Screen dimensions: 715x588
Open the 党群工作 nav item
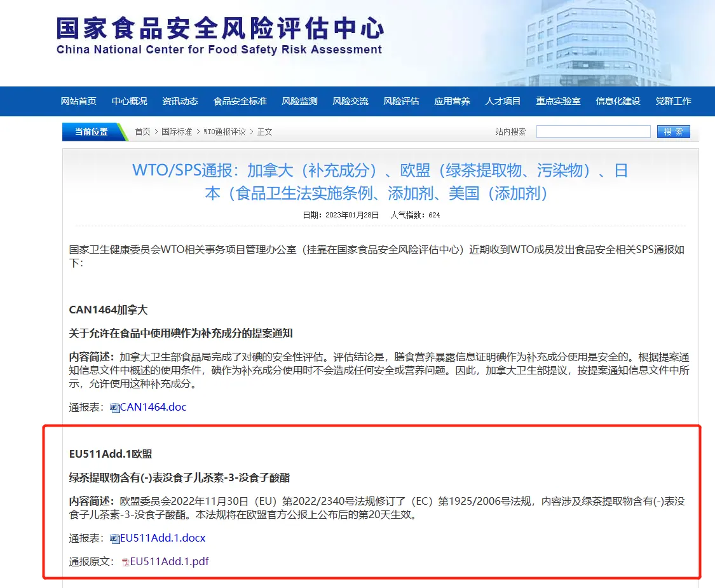click(673, 101)
